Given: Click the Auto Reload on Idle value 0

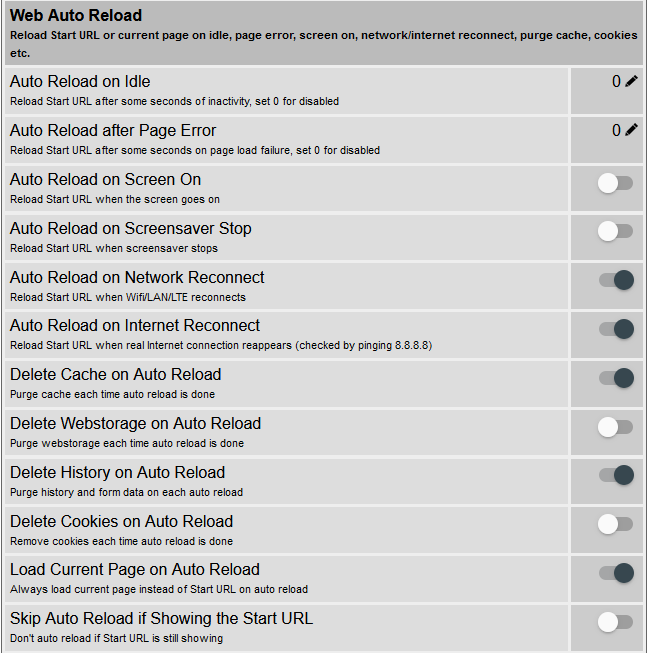Looking at the screenshot, I should click(617, 82).
